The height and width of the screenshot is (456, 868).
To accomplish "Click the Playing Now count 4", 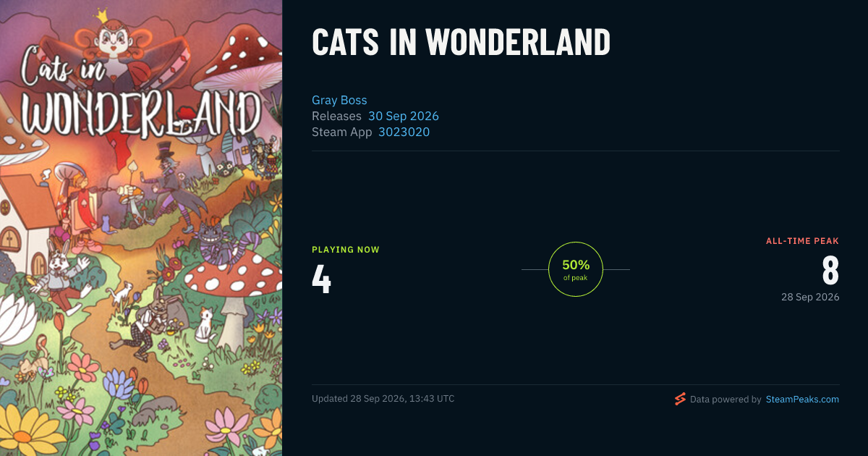I will coord(321,279).
